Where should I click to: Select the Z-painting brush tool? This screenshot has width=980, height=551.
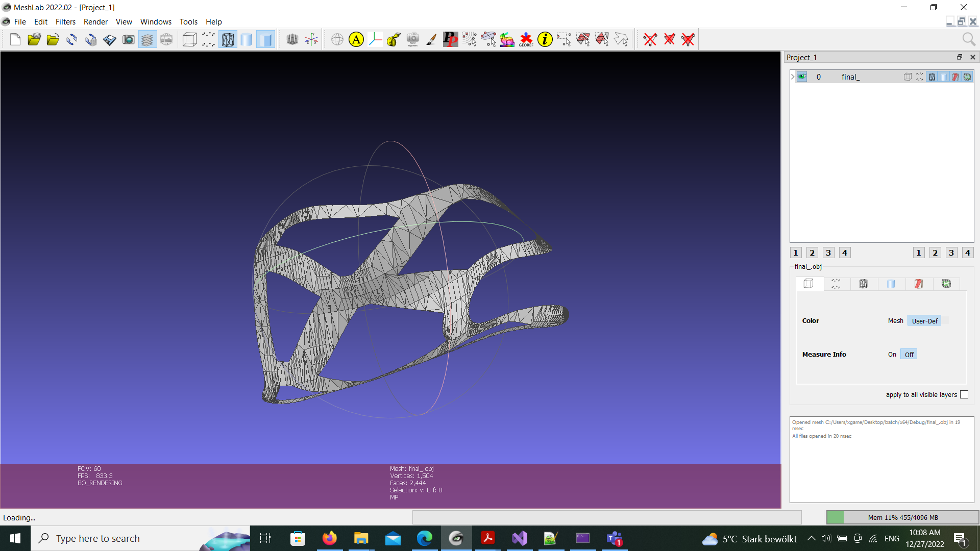coord(432,39)
